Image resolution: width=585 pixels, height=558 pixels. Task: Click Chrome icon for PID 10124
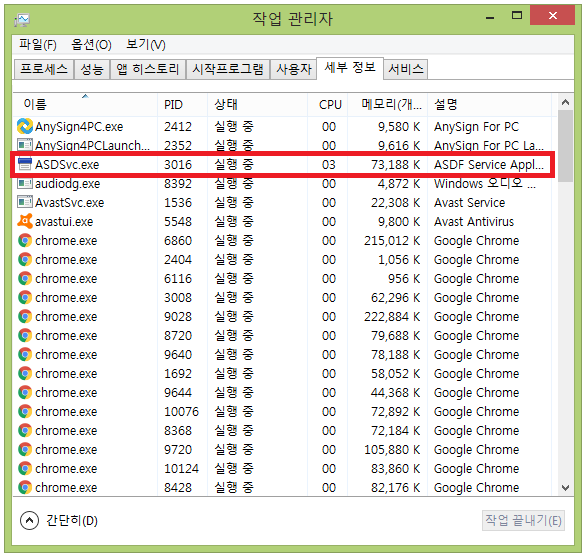coord(25,468)
